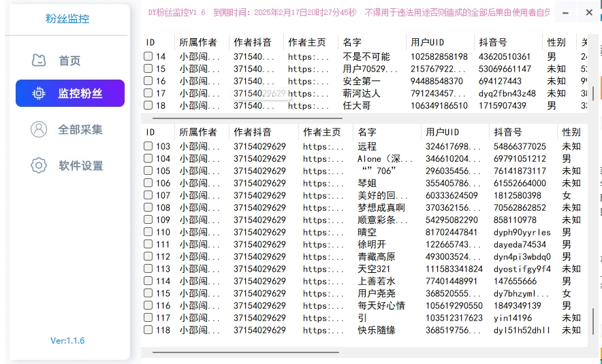This screenshot has width=602, height=364.
Task: Tick the checkbox for row ID 16
Action: (148, 81)
